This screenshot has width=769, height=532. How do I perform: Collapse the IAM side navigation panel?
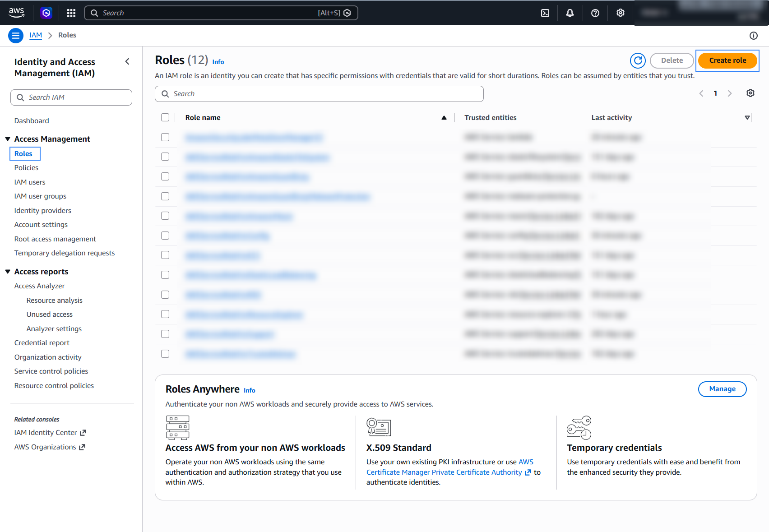127,62
